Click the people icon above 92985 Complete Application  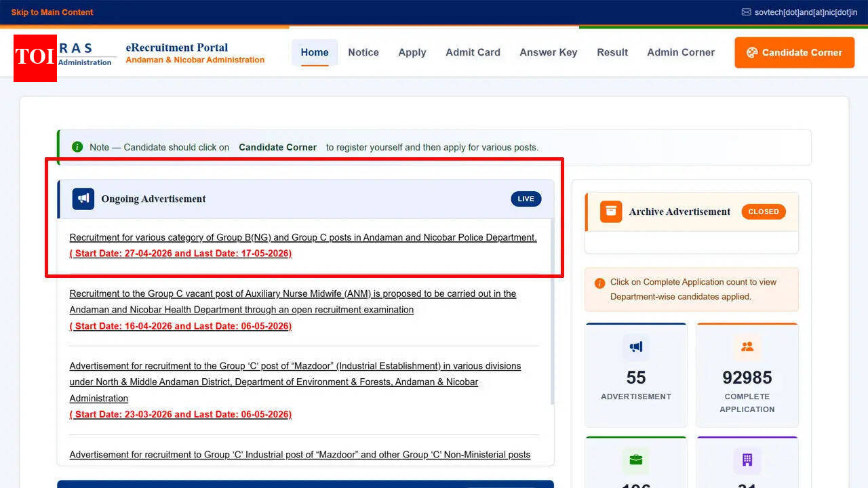tap(747, 347)
